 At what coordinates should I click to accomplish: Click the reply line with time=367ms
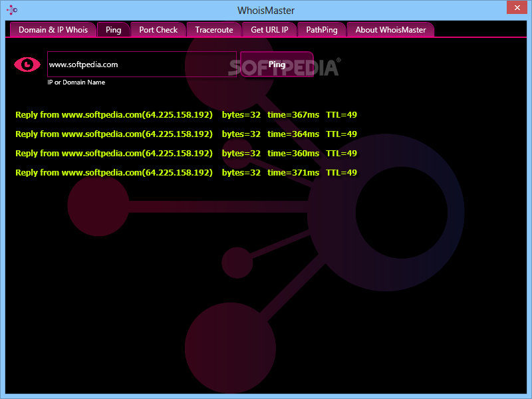(186, 114)
